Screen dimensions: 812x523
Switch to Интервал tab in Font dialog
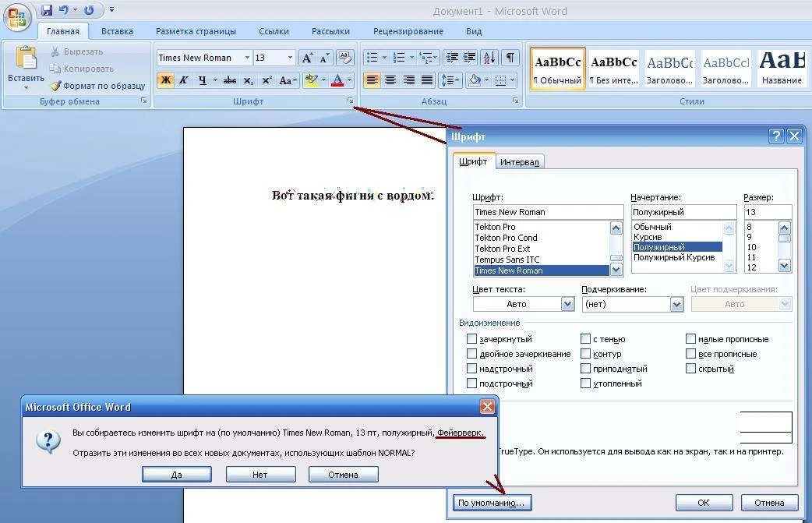pyautogui.click(x=520, y=162)
